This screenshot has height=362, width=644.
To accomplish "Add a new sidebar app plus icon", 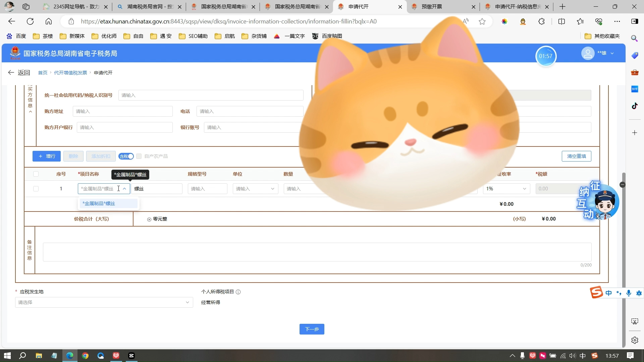I will coord(634,133).
